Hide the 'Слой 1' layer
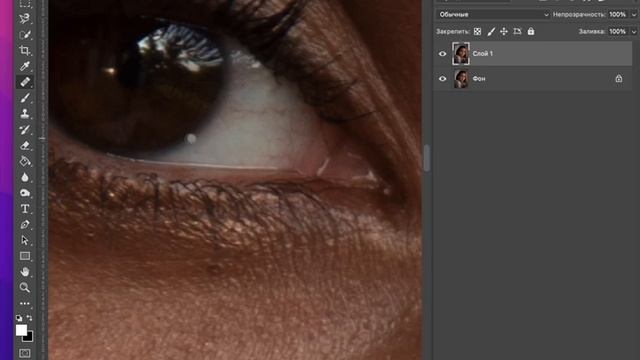Image resolution: width=640 pixels, height=360 pixels. coord(442,53)
